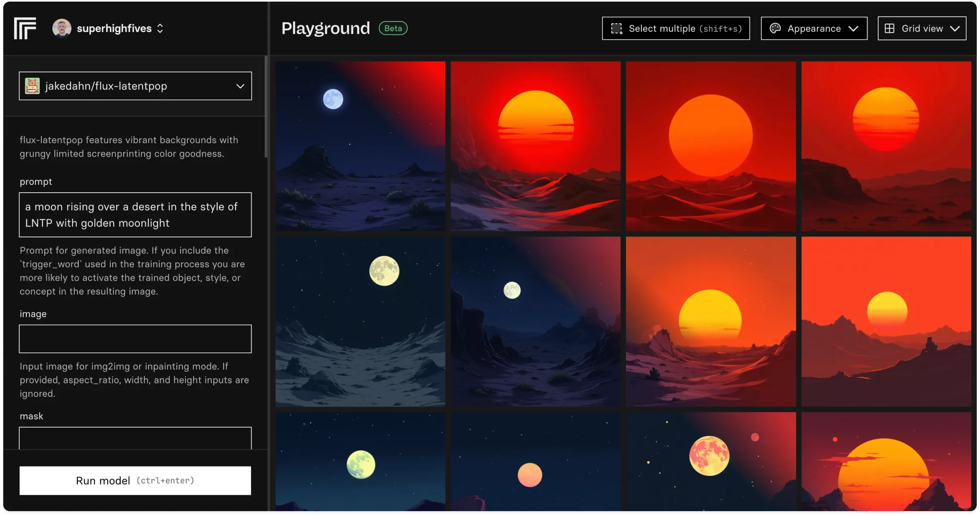Click the sidebar vertical scrollbar
980x516 pixels.
(x=266, y=107)
